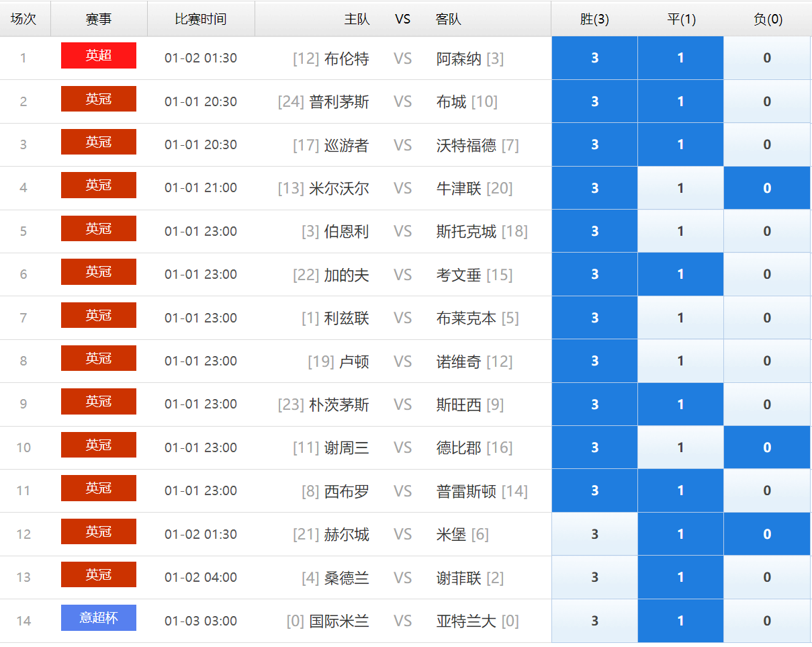Viewport: 812px width, 647px height.
Task: Click home team 谢周三
Action: (347, 448)
